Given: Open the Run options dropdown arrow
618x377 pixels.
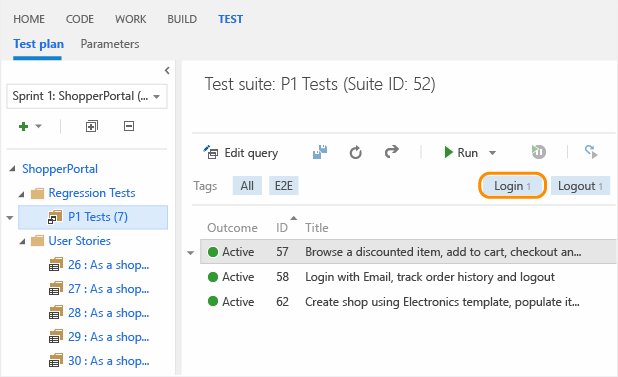Looking at the screenshot, I should coord(492,153).
